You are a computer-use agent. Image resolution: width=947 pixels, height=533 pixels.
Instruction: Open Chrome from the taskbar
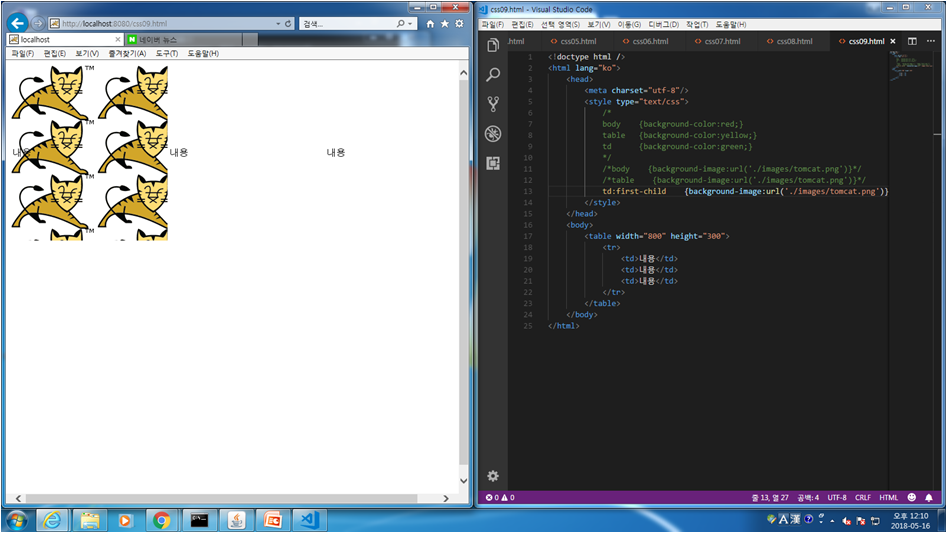coord(161,520)
